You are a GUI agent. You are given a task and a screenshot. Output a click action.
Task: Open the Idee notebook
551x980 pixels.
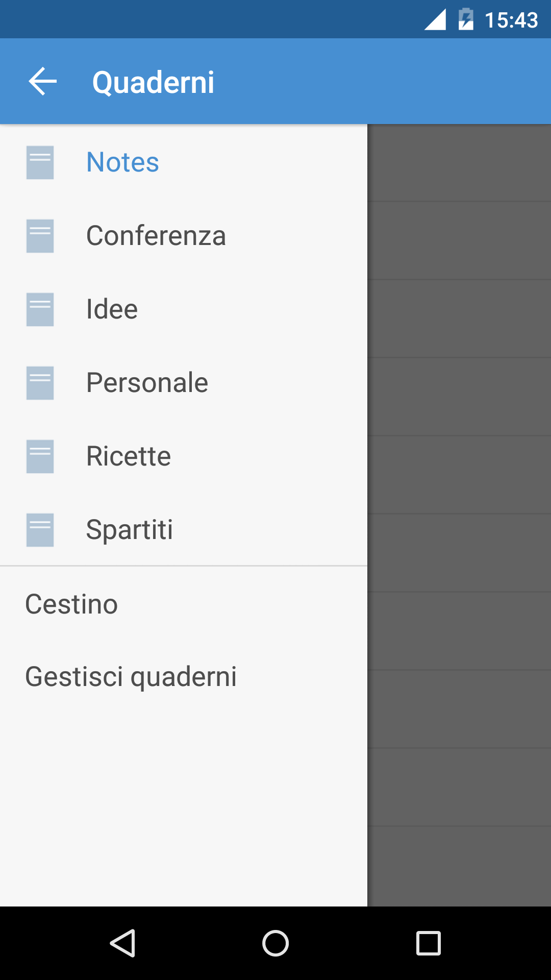point(184,309)
